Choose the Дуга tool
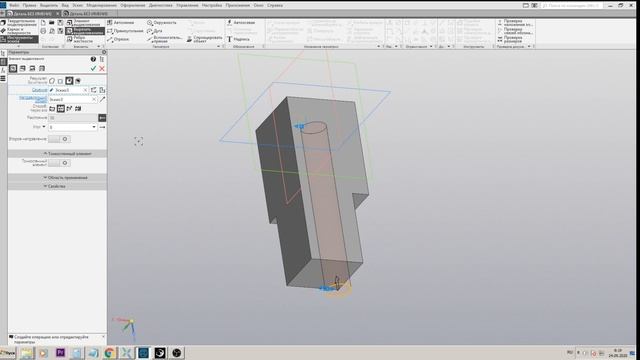This screenshot has height=360, width=640. pyautogui.click(x=155, y=31)
